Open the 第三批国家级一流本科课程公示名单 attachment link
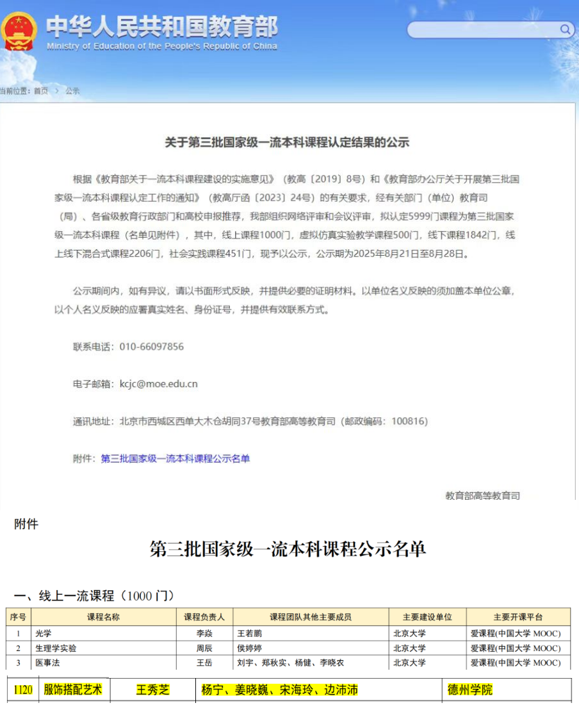 click(175, 458)
